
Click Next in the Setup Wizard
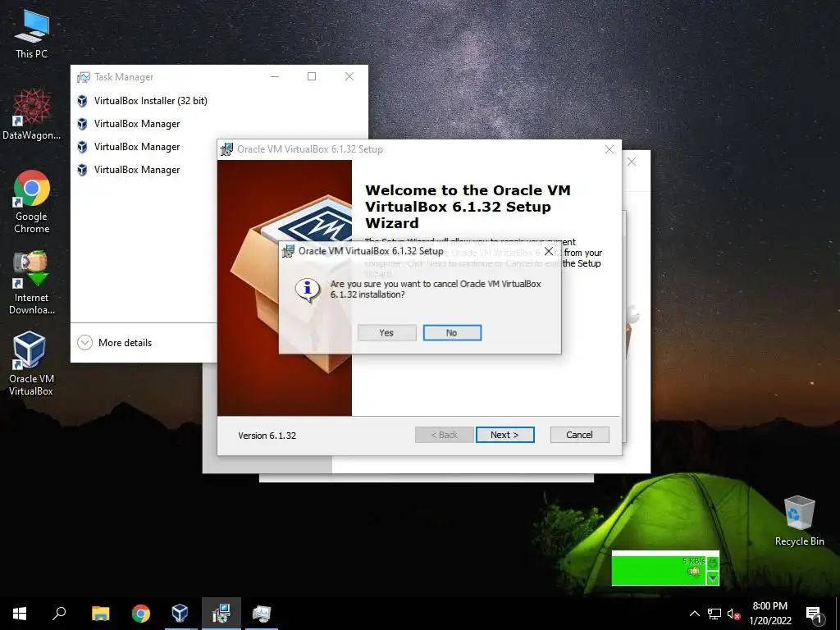click(504, 435)
